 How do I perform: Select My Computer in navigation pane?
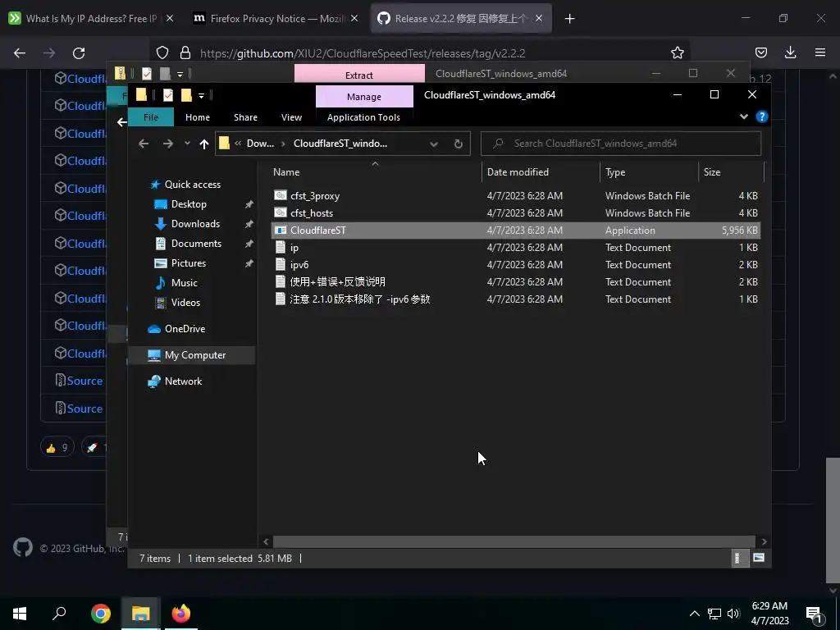click(x=191, y=355)
